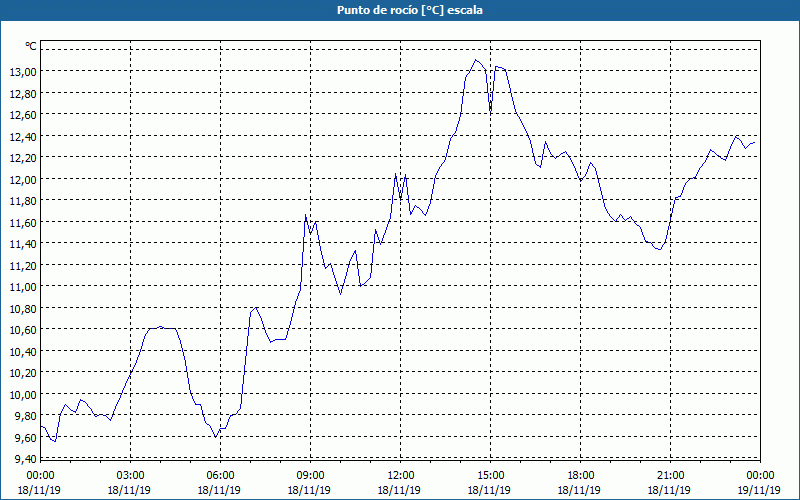Select the 13,00 y-axis label
This screenshot has width=800, height=500.
[23, 71]
